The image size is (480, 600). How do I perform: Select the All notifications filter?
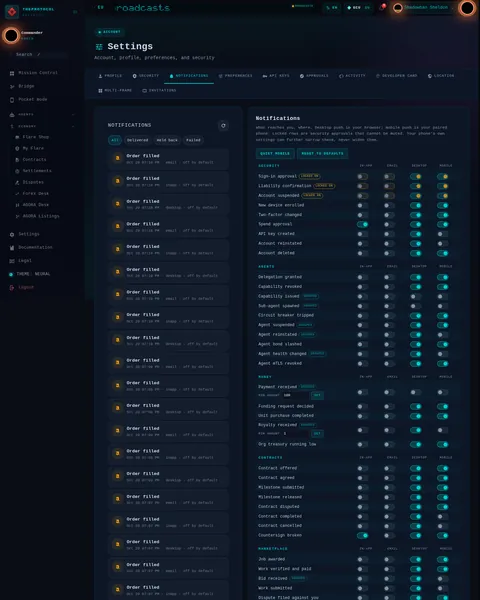(115, 140)
